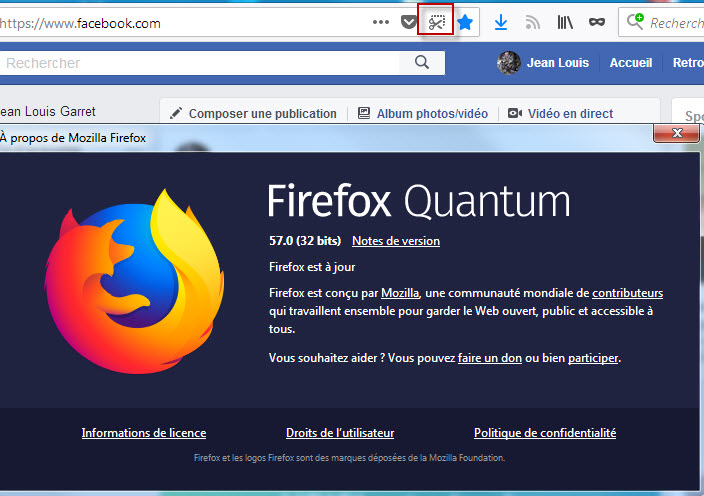
Task: Save page to Pocket icon
Action: (409, 22)
